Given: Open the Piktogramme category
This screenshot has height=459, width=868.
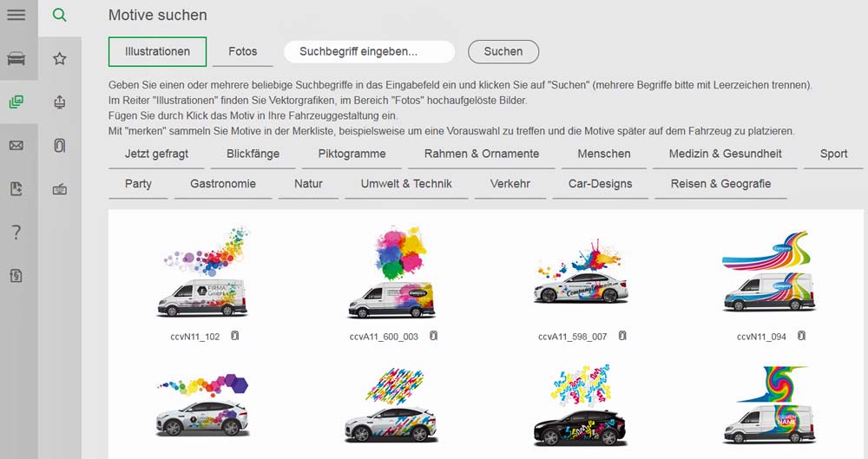Looking at the screenshot, I should (x=352, y=154).
